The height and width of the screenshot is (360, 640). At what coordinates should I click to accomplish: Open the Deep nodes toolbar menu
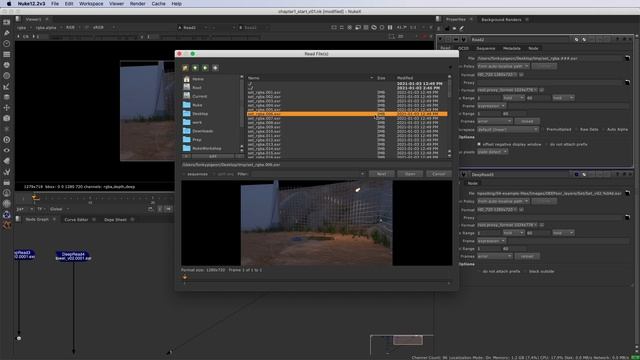pyautogui.click(x=7, y=140)
